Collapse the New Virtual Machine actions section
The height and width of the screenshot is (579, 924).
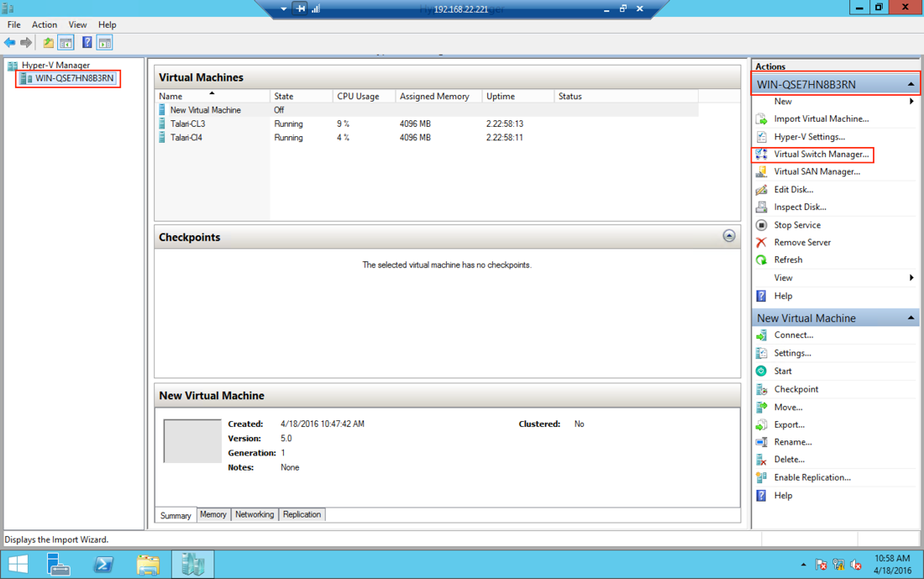point(911,318)
